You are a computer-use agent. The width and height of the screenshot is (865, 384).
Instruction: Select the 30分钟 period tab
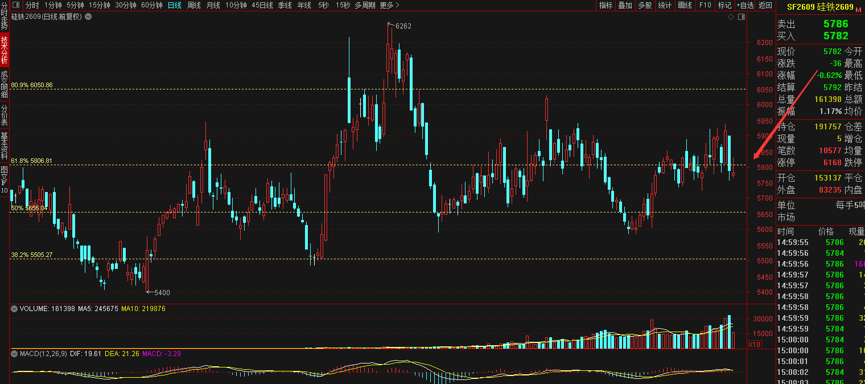126,5
